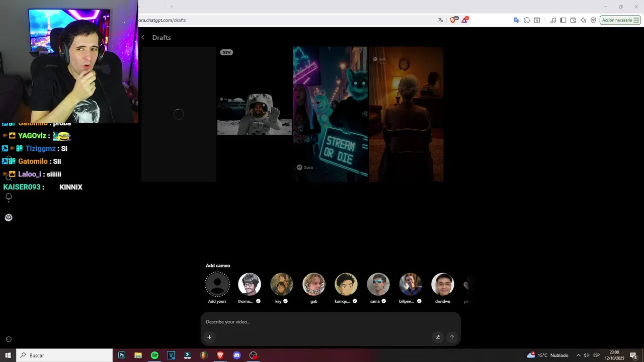Open Discord from the taskbar
The width and height of the screenshot is (644, 362).
(x=237, y=355)
